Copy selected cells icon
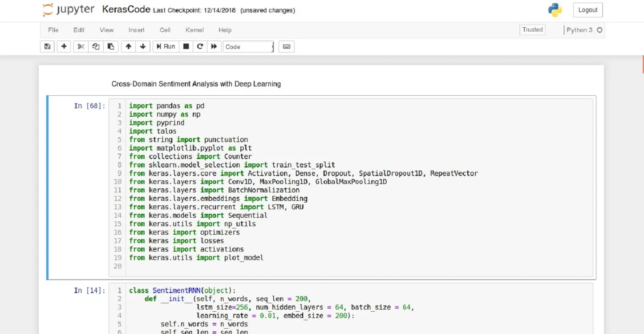The image size is (644, 334). click(96, 46)
